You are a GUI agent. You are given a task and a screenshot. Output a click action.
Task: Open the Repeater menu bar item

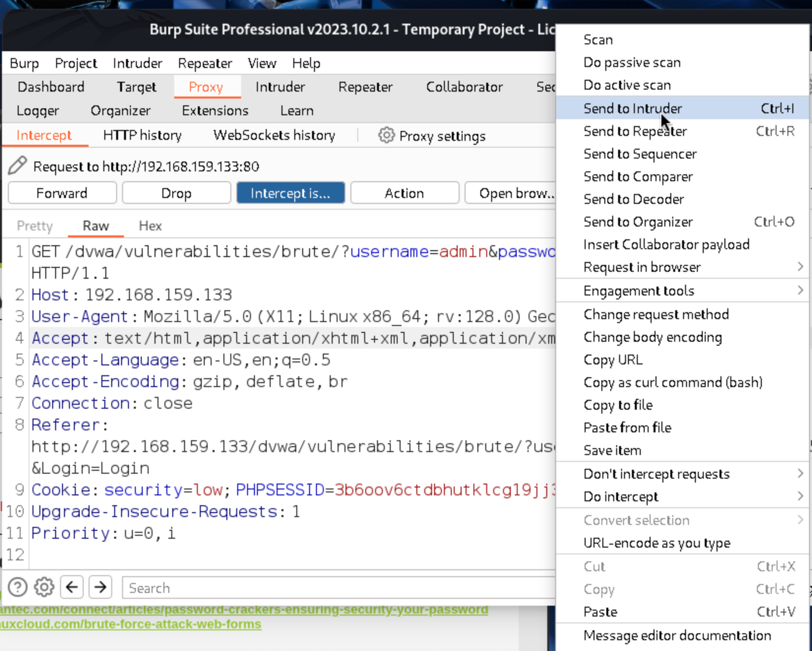[205, 64]
